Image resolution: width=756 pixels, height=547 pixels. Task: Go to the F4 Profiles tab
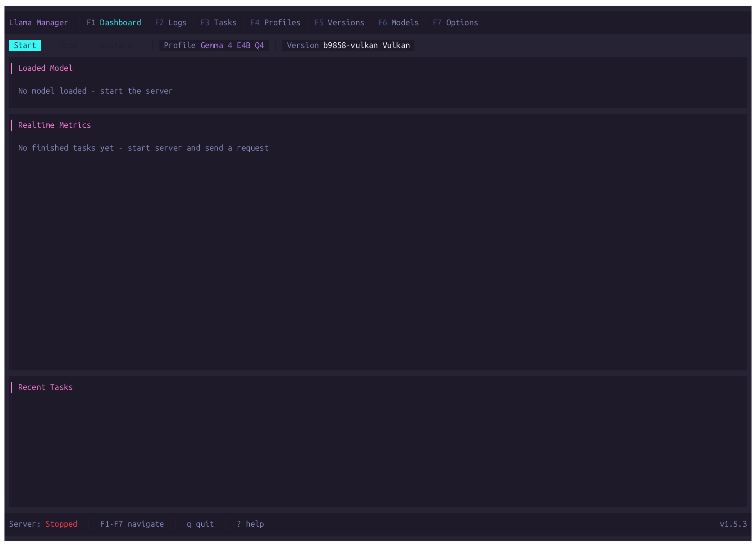275,23
